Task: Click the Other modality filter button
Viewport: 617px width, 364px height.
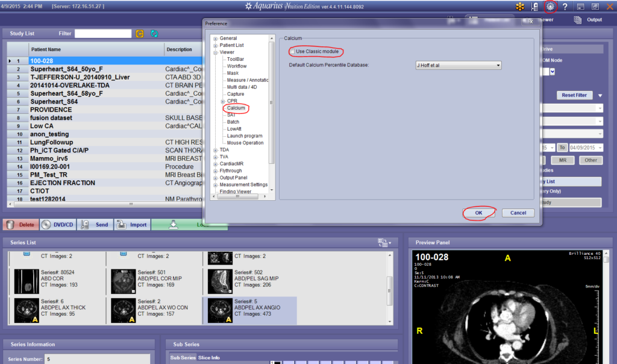Action: pyautogui.click(x=590, y=160)
